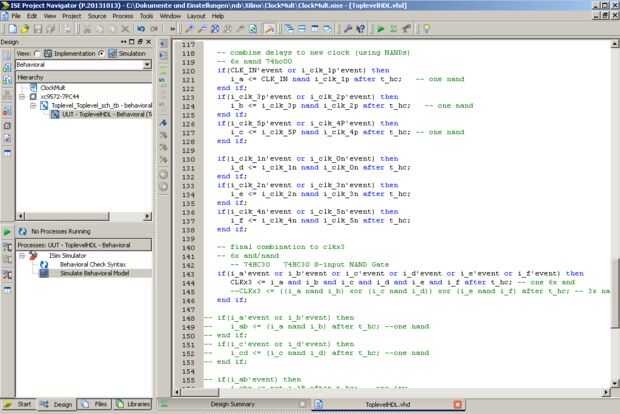Select the Implementation view radio button
This screenshot has height=414, width=620.
click(37, 53)
